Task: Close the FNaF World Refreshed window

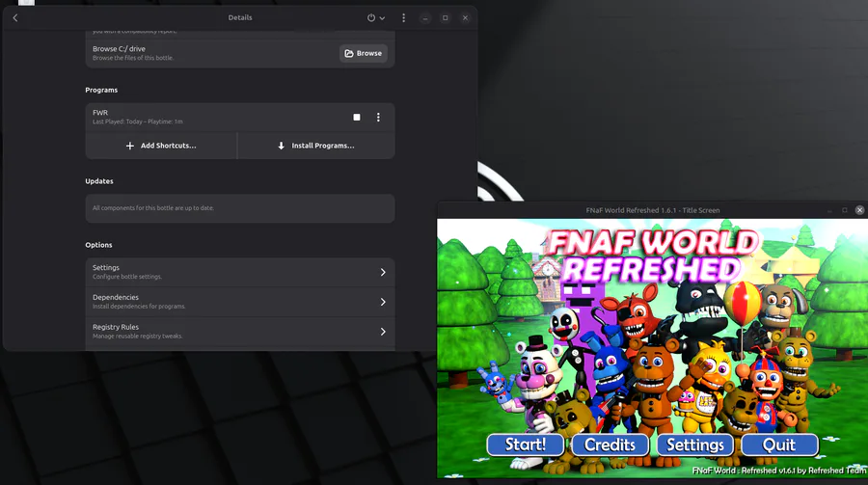Action: 859,210
